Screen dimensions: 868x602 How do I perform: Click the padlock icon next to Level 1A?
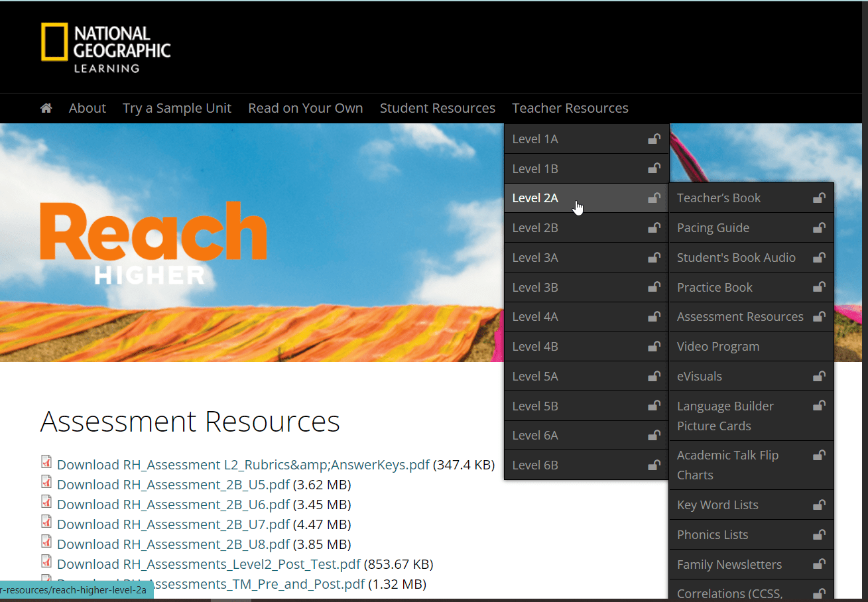654,139
